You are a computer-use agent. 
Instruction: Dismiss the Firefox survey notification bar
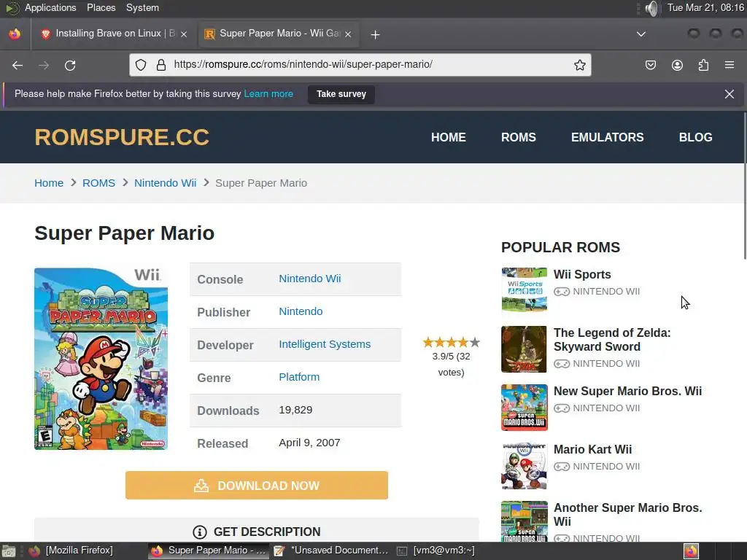729,94
